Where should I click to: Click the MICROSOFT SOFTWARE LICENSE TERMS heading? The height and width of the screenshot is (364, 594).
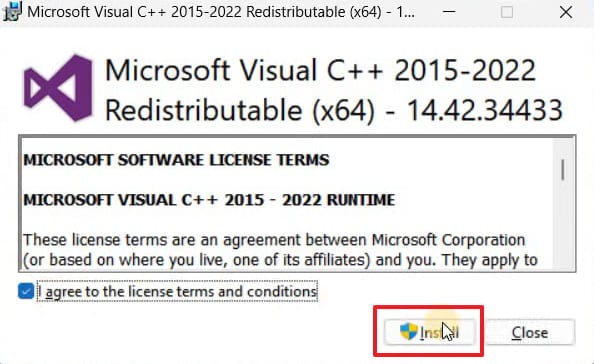(x=176, y=160)
